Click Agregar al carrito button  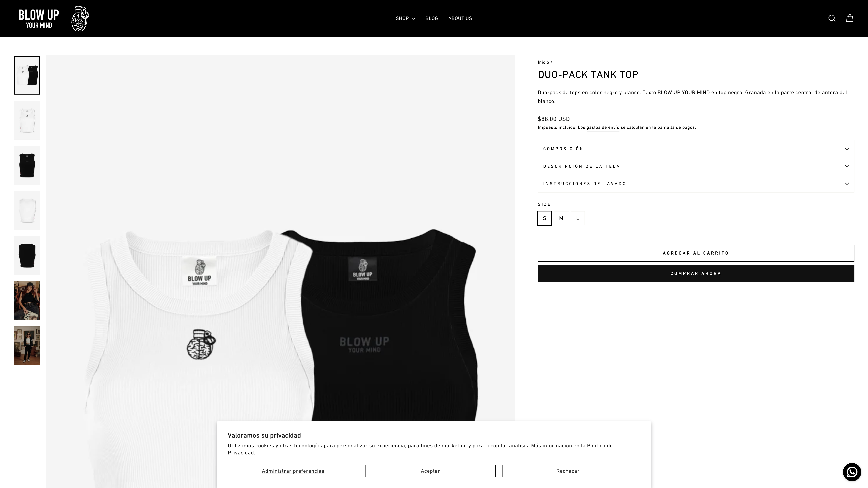[696, 253]
